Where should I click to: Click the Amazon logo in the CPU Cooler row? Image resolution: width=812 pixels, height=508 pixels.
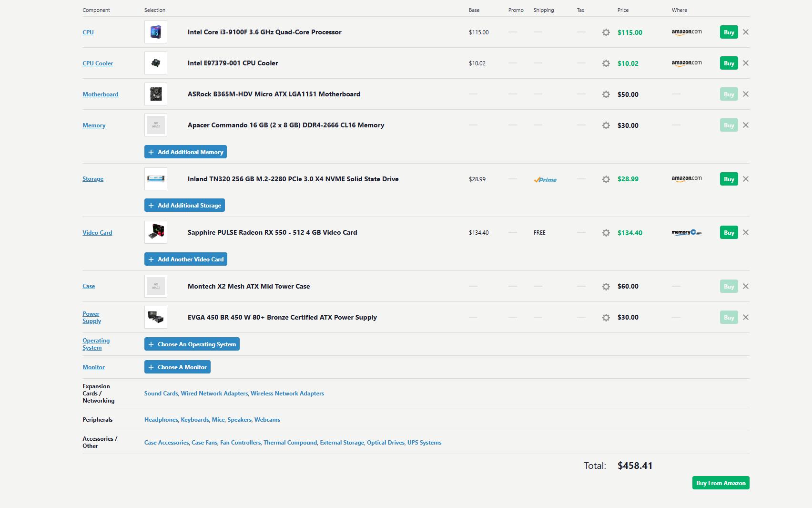tap(687, 63)
